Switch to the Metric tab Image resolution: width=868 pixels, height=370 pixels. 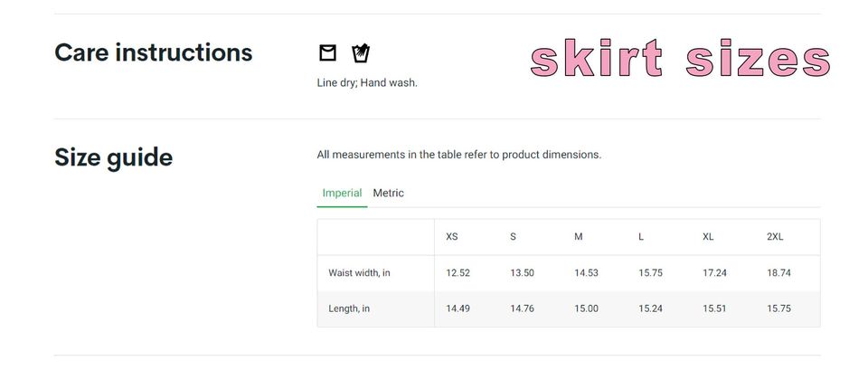[x=388, y=193]
